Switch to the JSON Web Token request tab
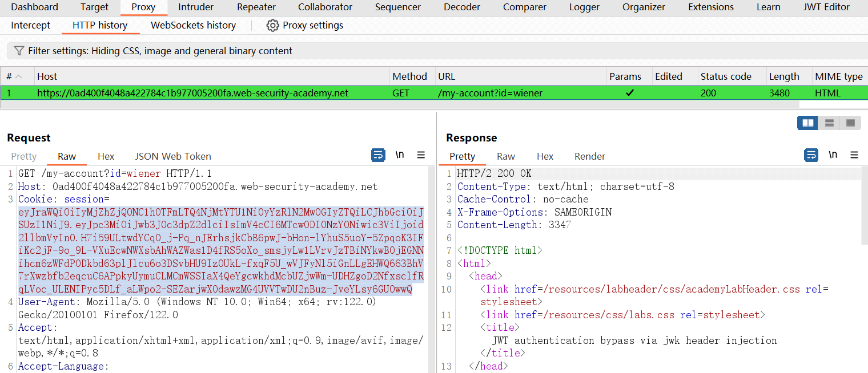Viewport: 868px width, 373px height. [172, 156]
